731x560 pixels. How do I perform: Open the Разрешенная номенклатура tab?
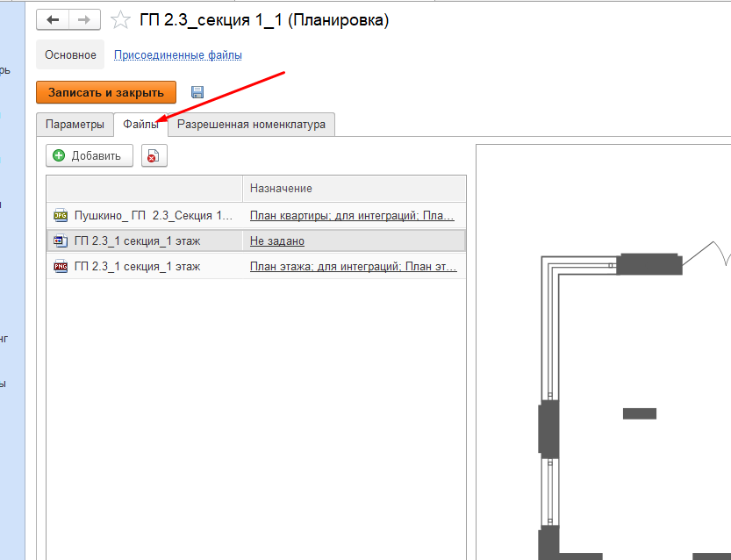click(251, 125)
